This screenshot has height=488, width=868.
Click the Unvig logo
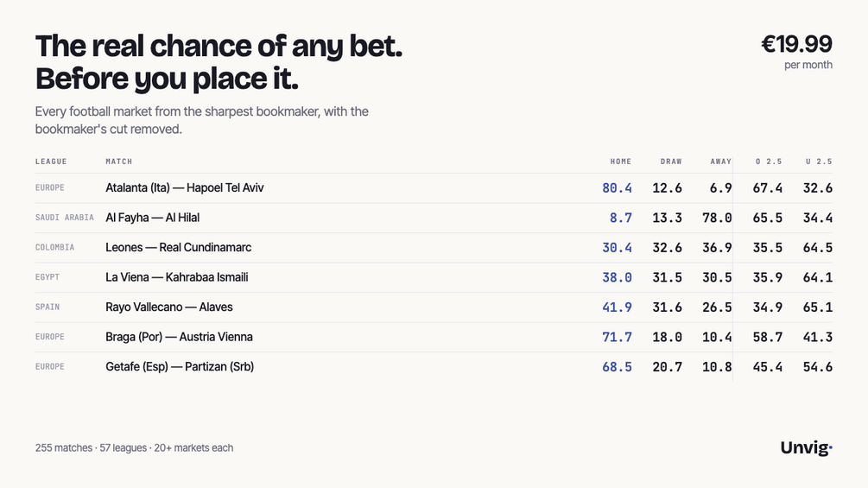tap(806, 447)
